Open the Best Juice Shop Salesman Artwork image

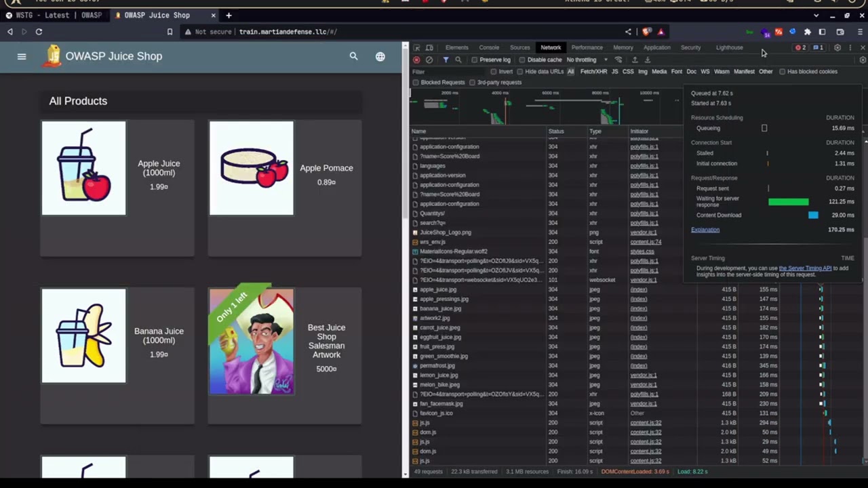(x=252, y=342)
